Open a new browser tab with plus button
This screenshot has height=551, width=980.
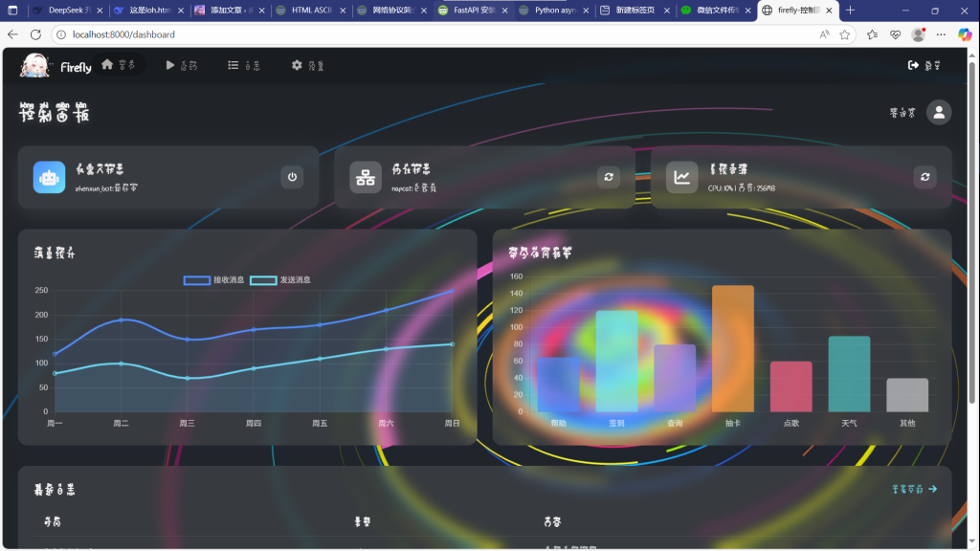pyautogui.click(x=850, y=10)
